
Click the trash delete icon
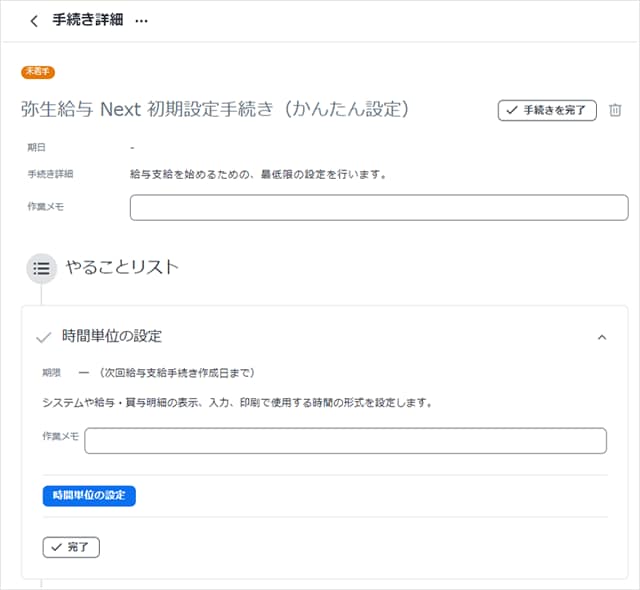tap(615, 110)
